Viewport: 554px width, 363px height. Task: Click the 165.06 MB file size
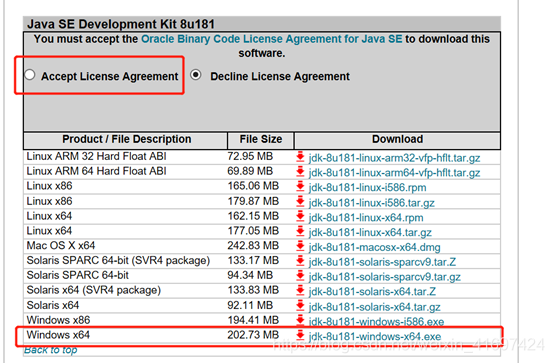(253, 186)
